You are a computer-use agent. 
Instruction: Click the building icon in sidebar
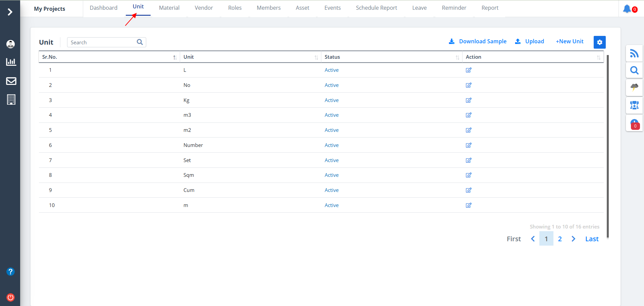tap(11, 99)
